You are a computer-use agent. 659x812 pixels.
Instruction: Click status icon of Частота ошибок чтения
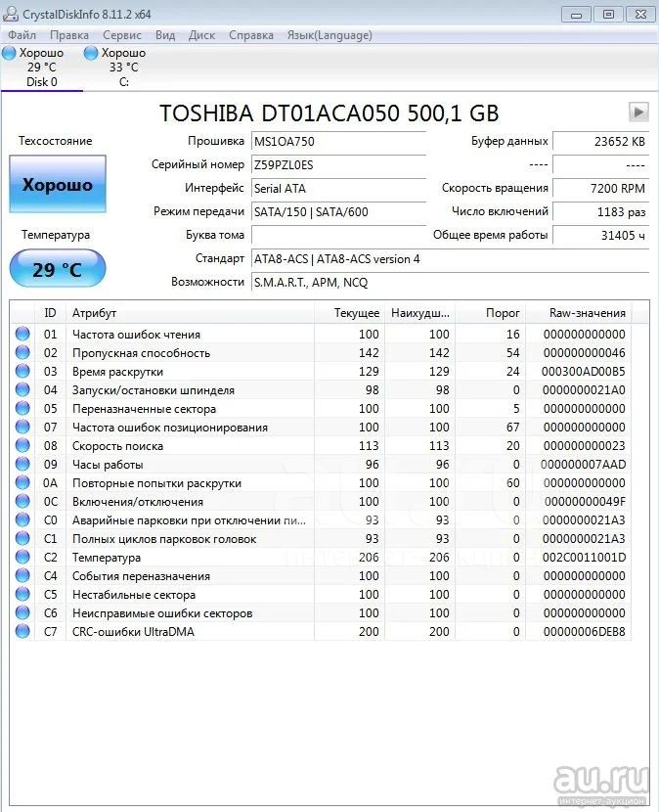[x=22, y=334]
